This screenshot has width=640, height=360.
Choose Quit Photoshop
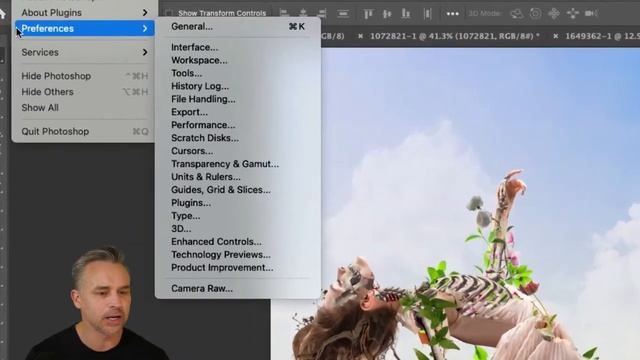84,131
